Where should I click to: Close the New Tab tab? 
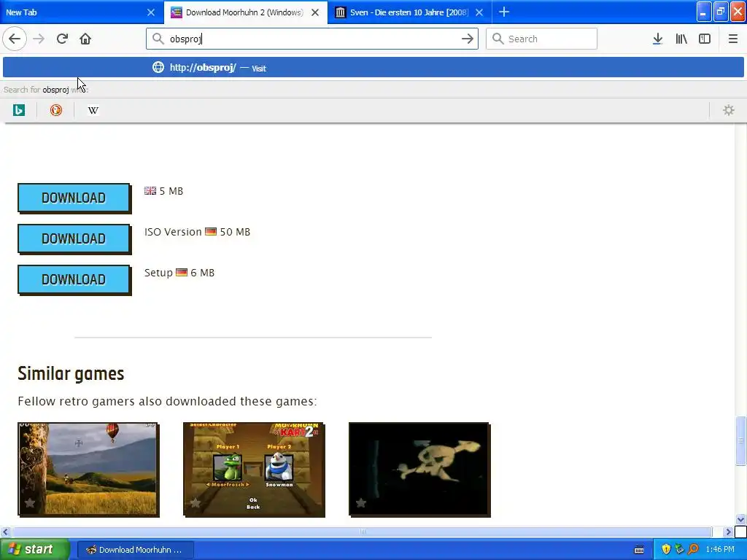click(x=151, y=12)
